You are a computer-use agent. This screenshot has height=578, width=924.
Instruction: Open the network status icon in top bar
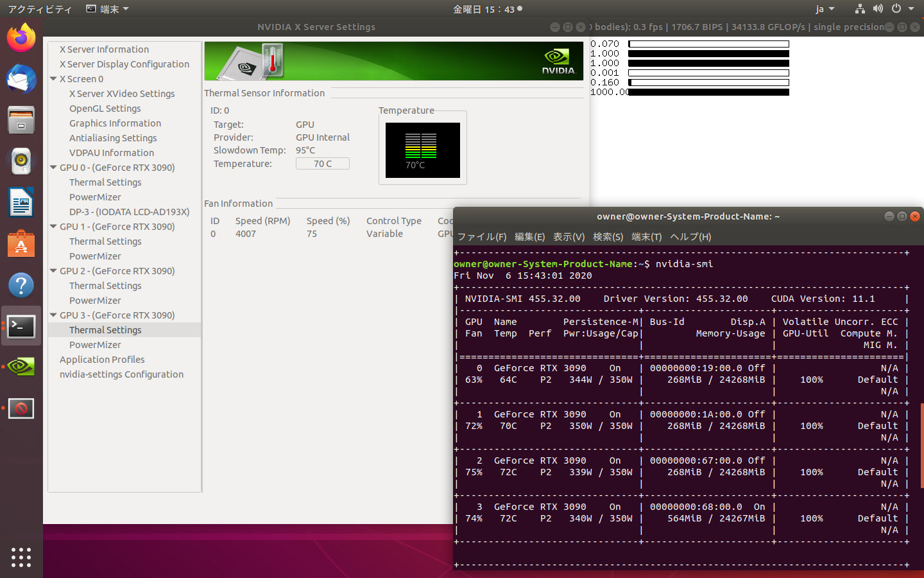click(860, 9)
